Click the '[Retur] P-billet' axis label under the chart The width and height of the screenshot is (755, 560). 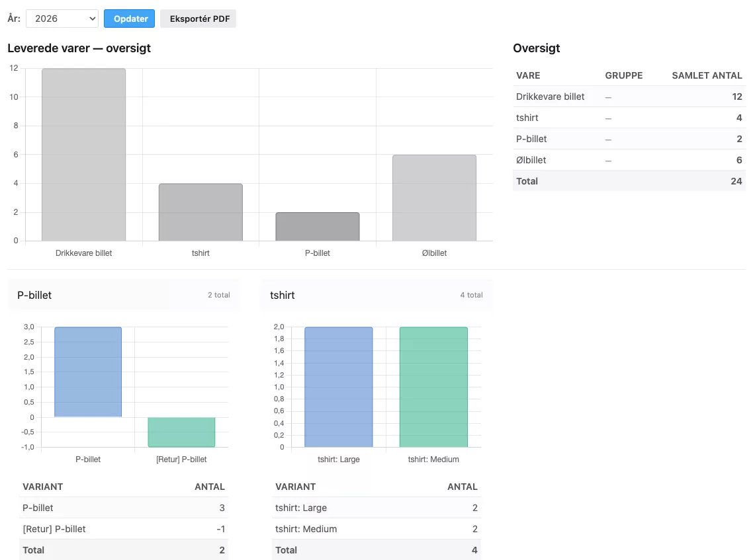click(181, 460)
